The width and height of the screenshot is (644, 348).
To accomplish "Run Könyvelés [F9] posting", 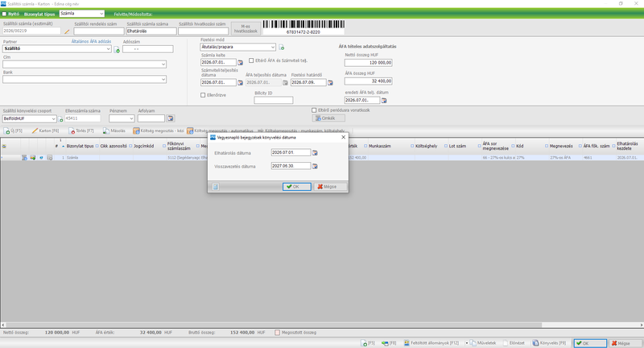I will [x=549, y=343].
